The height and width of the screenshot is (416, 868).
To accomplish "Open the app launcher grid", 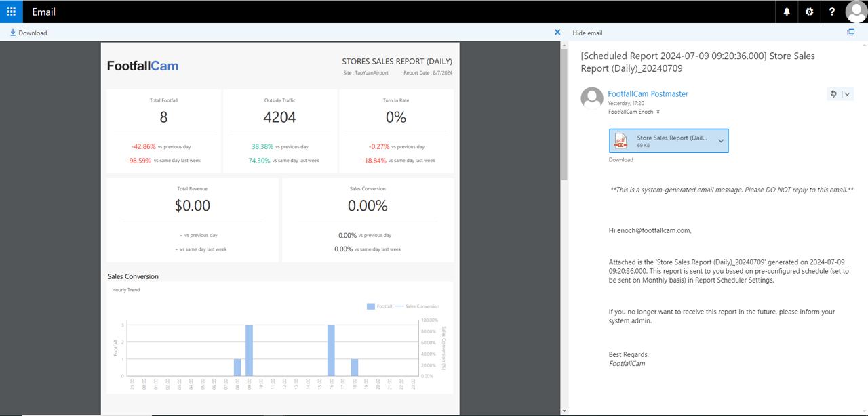I will tap(11, 12).
